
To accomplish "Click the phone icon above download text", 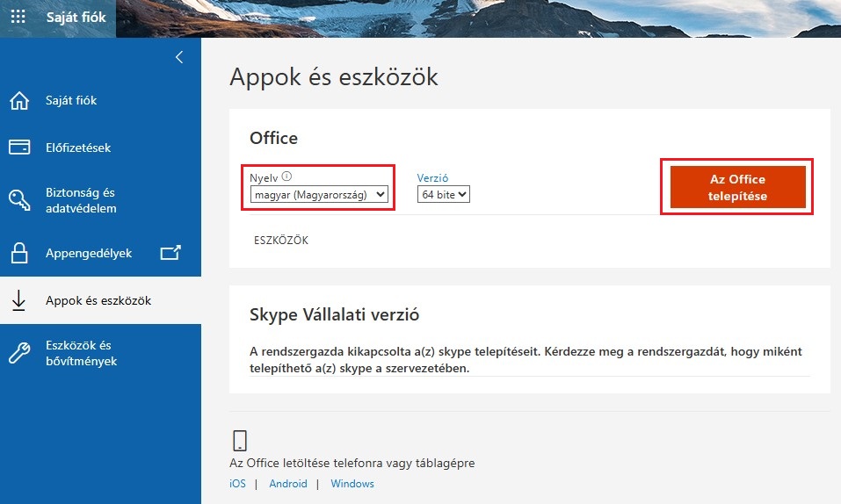I will coord(240,441).
